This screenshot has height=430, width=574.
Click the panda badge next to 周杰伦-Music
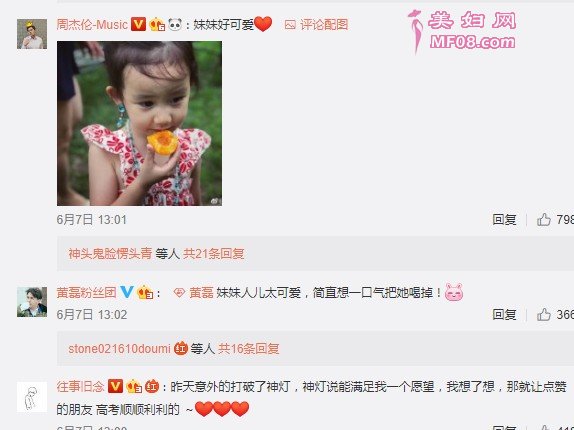pyautogui.click(x=175, y=25)
